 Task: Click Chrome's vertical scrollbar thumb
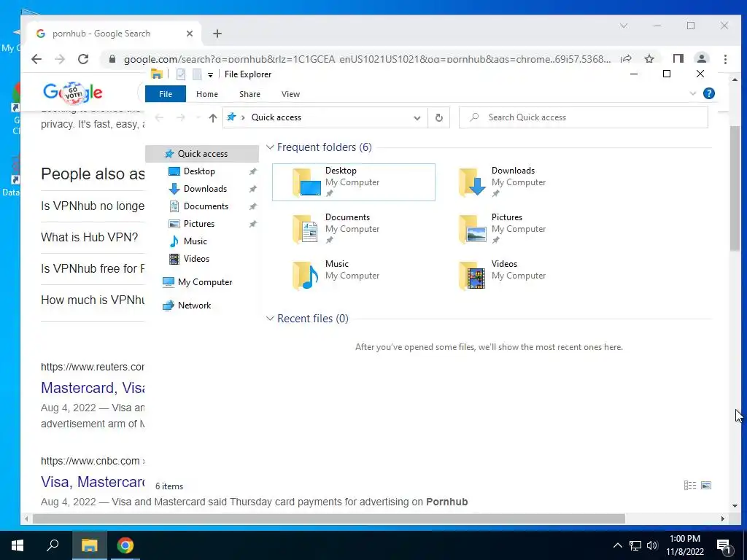click(x=735, y=188)
